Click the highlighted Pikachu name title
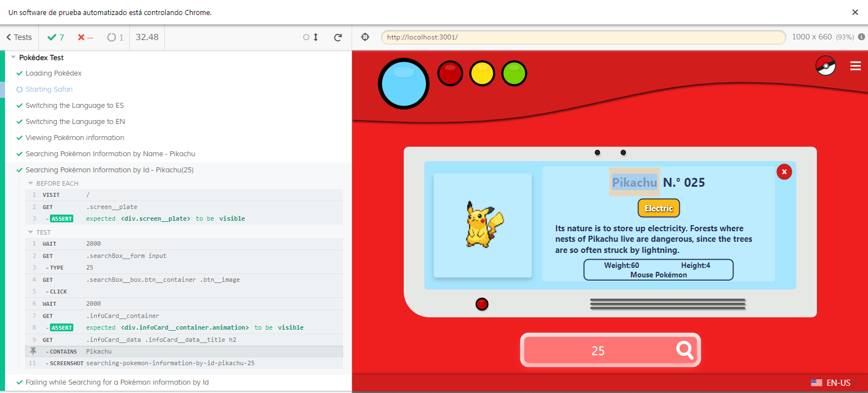868x393 pixels. tap(635, 182)
